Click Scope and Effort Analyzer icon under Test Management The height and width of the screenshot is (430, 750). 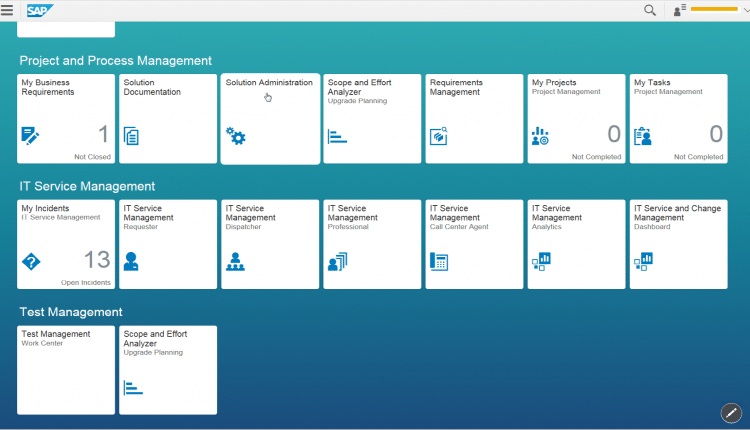point(133,387)
